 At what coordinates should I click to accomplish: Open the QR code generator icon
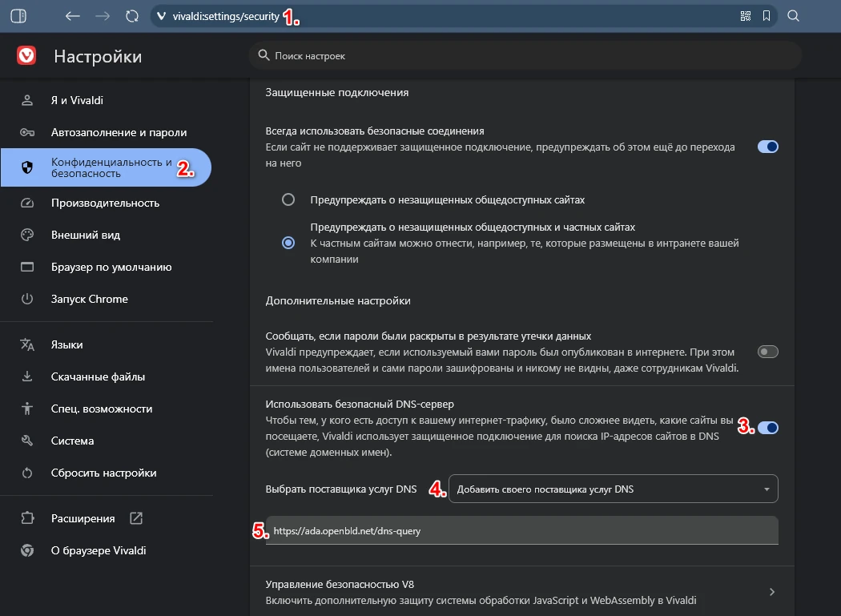pos(746,16)
